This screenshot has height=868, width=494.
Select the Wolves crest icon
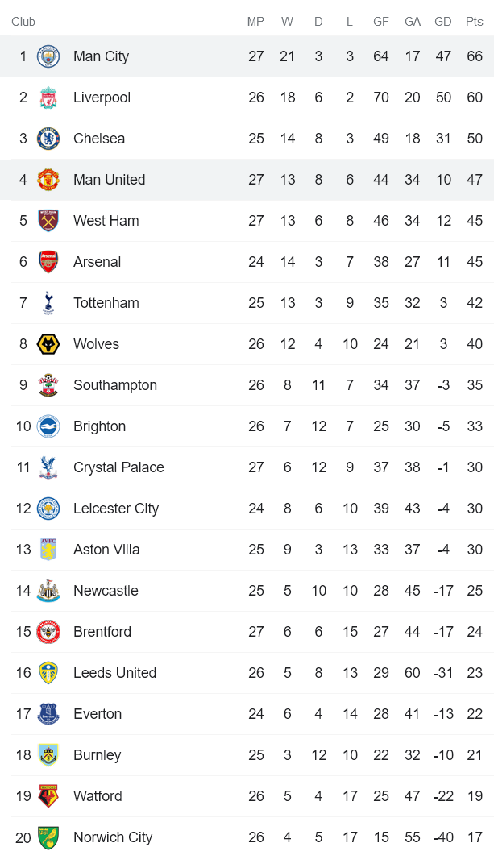[48, 344]
